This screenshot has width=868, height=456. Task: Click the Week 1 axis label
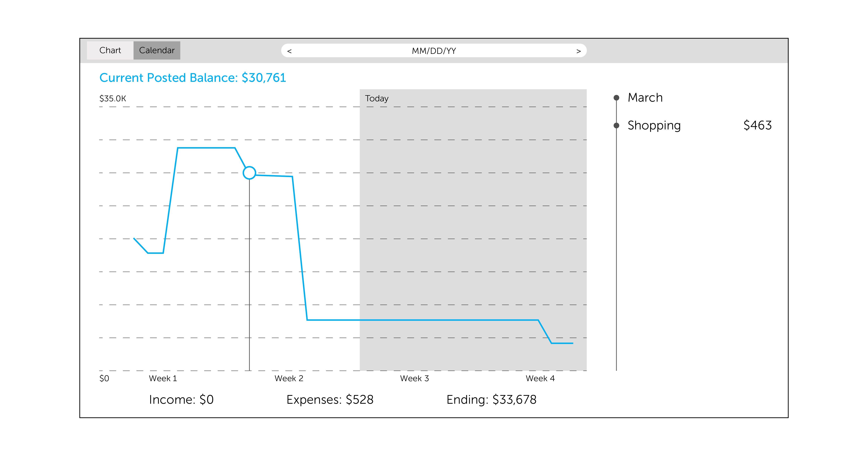(163, 378)
